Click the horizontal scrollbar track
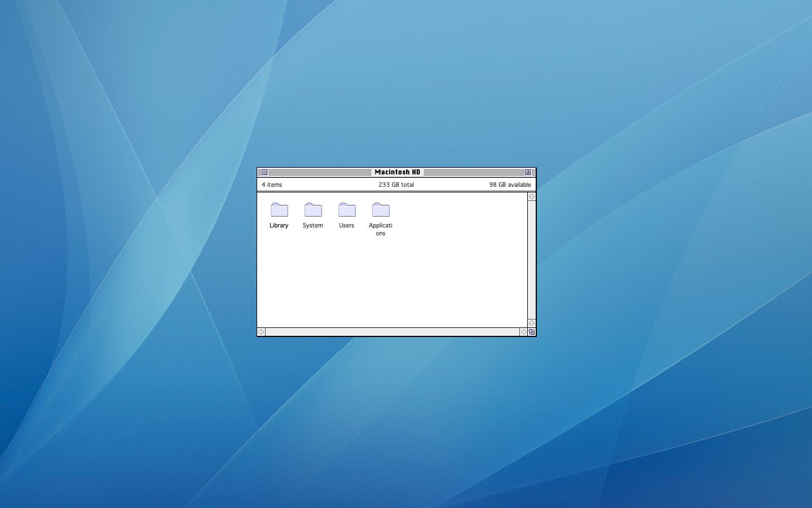The height and width of the screenshot is (508, 812). point(392,332)
